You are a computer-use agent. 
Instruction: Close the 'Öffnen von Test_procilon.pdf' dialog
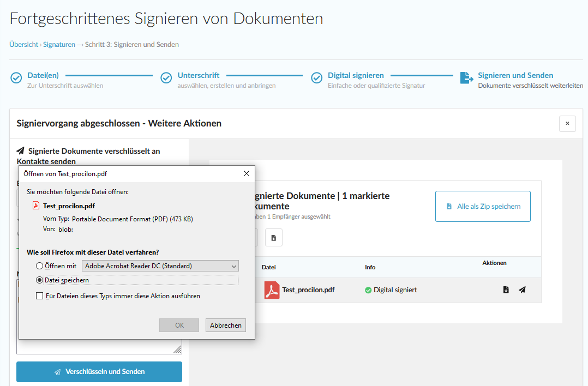click(x=246, y=173)
